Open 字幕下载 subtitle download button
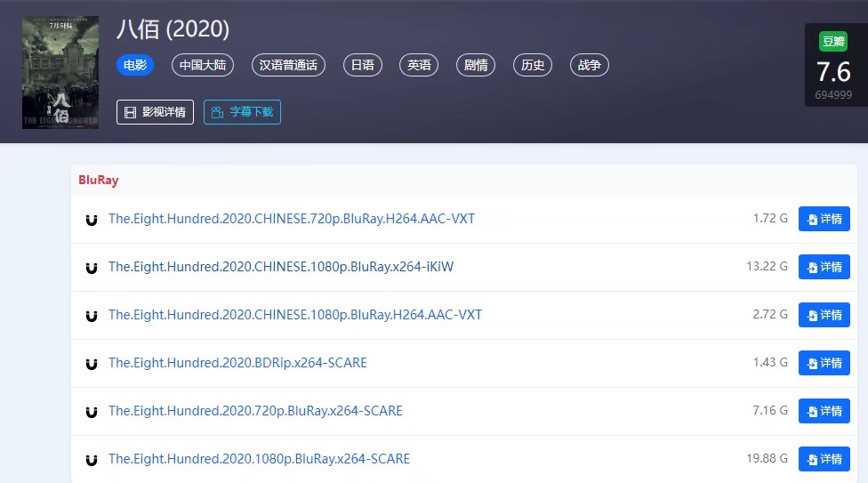This screenshot has width=868, height=483. pos(242,112)
